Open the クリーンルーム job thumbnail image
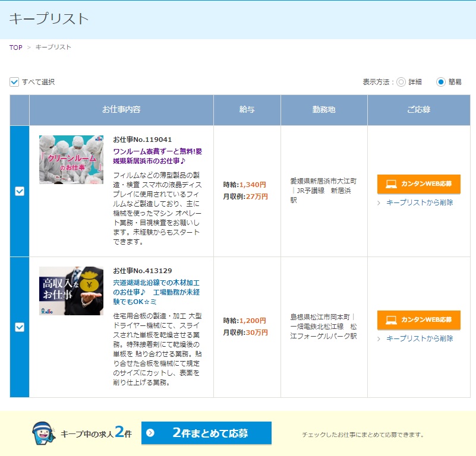This screenshot has height=456, width=476. tap(71, 160)
